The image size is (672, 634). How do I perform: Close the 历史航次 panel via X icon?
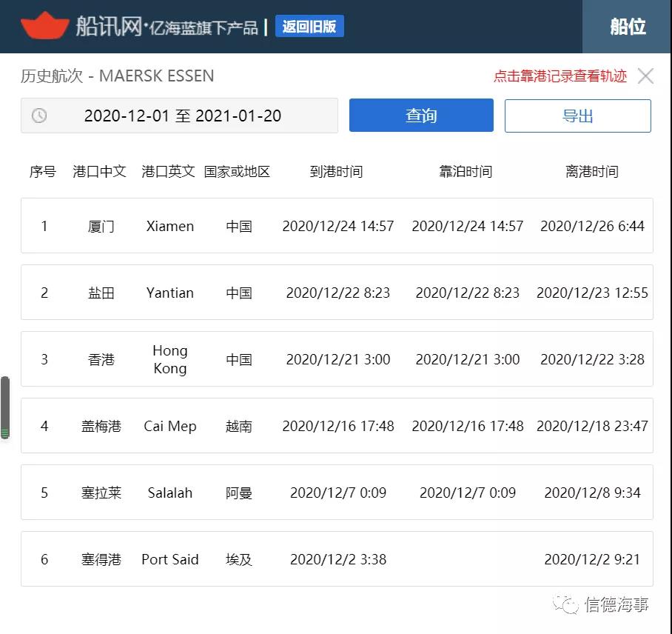tap(646, 76)
